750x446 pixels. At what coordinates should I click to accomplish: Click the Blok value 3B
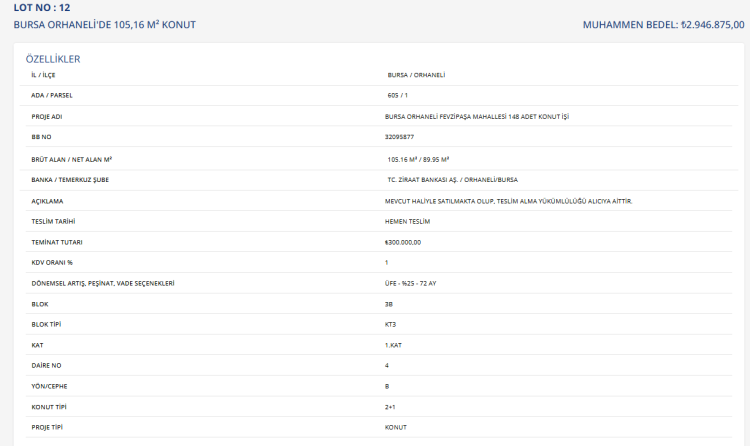pyautogui.click(x=388, y=304)
